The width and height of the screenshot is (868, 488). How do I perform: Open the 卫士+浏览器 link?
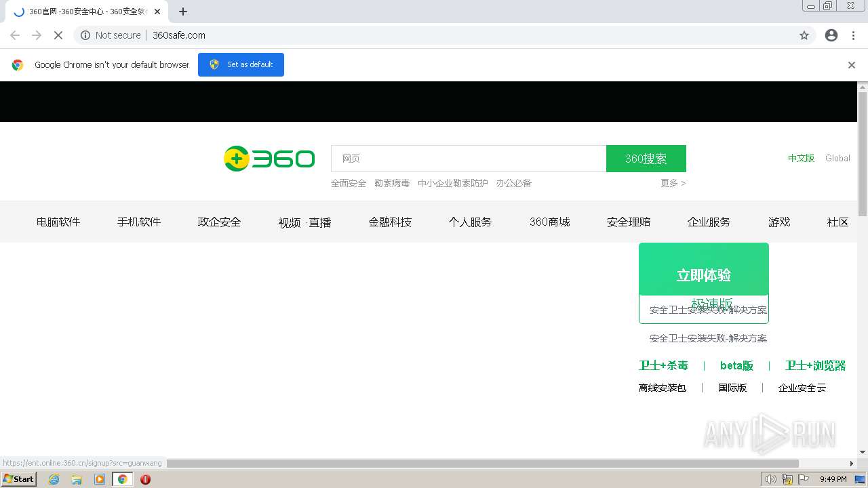815,365
